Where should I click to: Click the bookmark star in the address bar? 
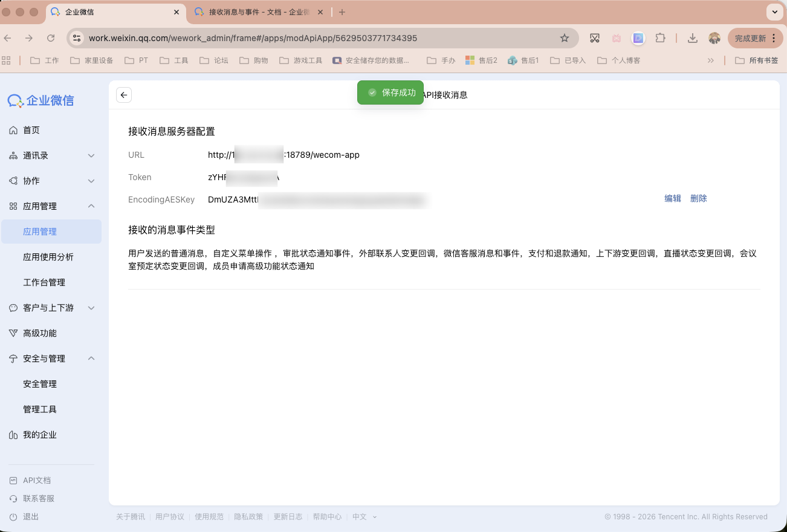pyautogui.click(x=564, y=38)
